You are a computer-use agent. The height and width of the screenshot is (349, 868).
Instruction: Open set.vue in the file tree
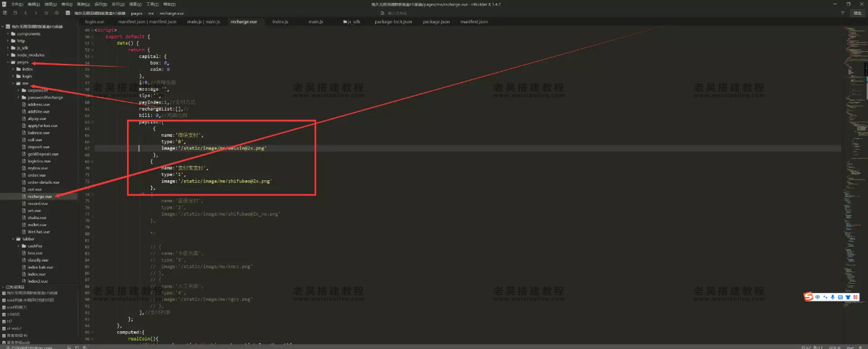point(35,211)
